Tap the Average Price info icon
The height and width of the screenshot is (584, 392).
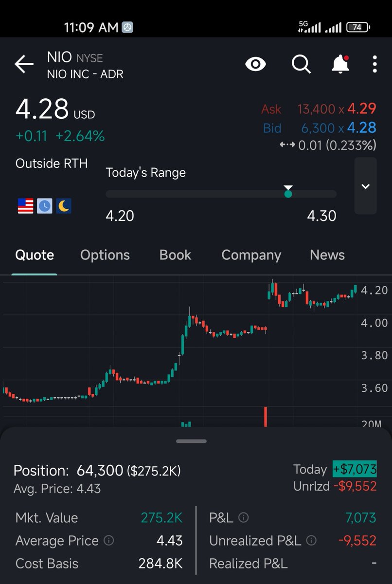click(x=109, y=541)
